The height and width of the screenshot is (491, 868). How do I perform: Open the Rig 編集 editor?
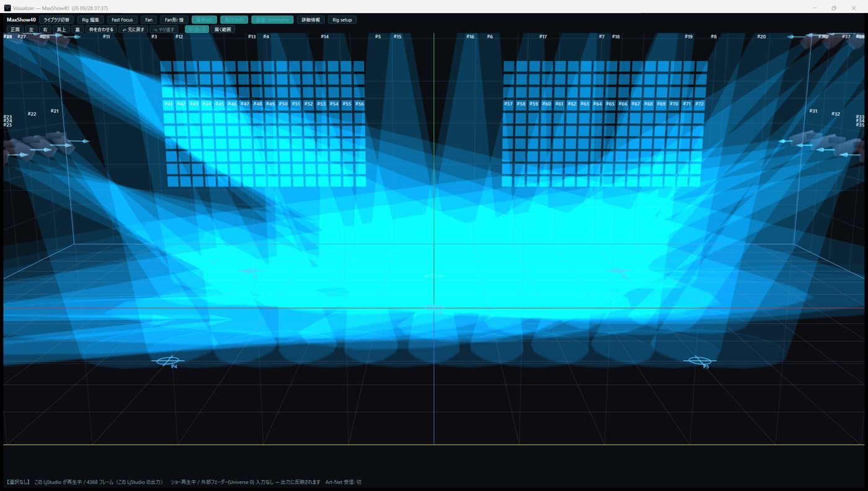coord(91,20)
